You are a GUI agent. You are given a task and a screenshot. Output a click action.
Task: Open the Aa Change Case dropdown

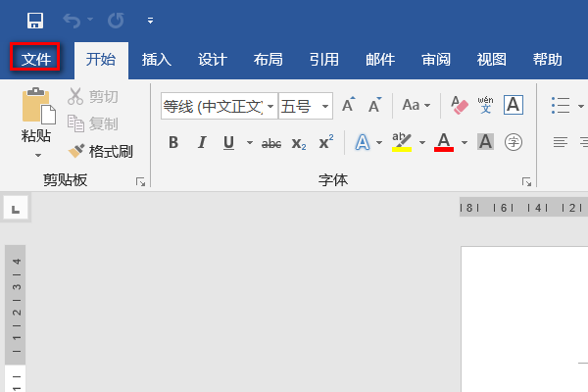pos(416,105)
